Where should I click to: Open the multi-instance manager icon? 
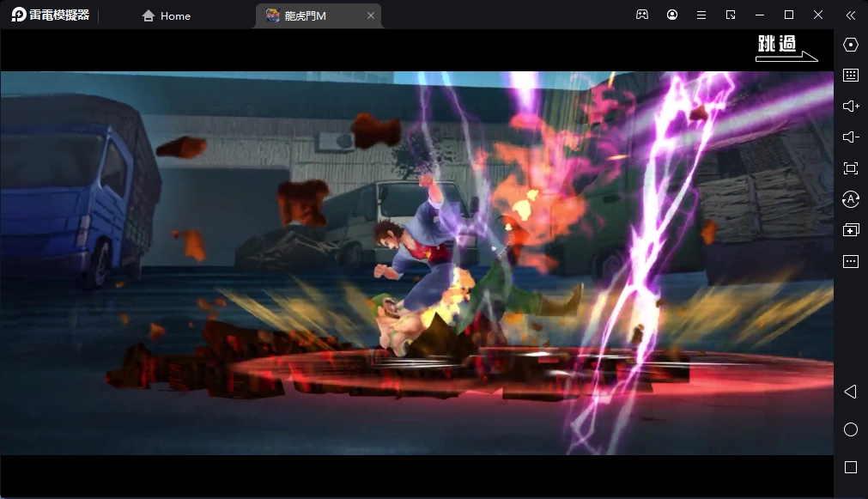851,230
